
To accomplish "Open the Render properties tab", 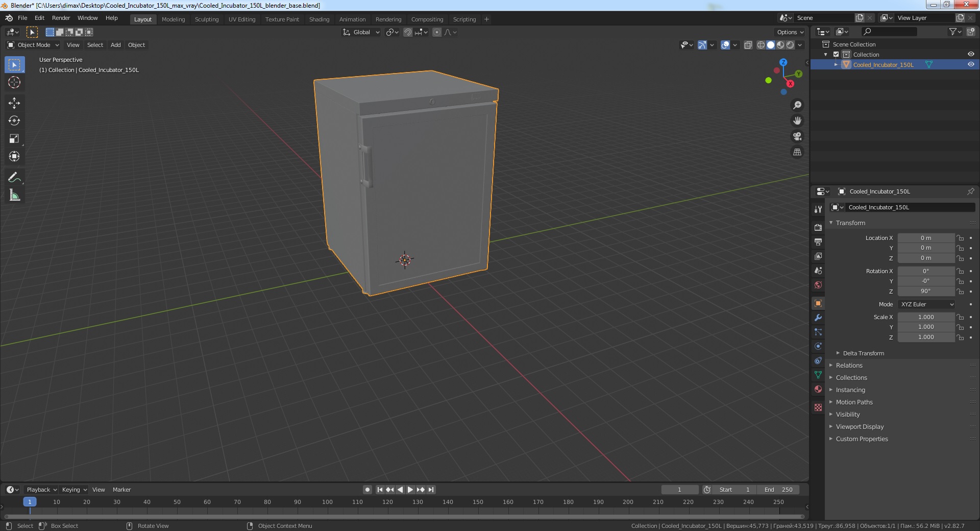I will pyautogui.click(x=818, y=227).
